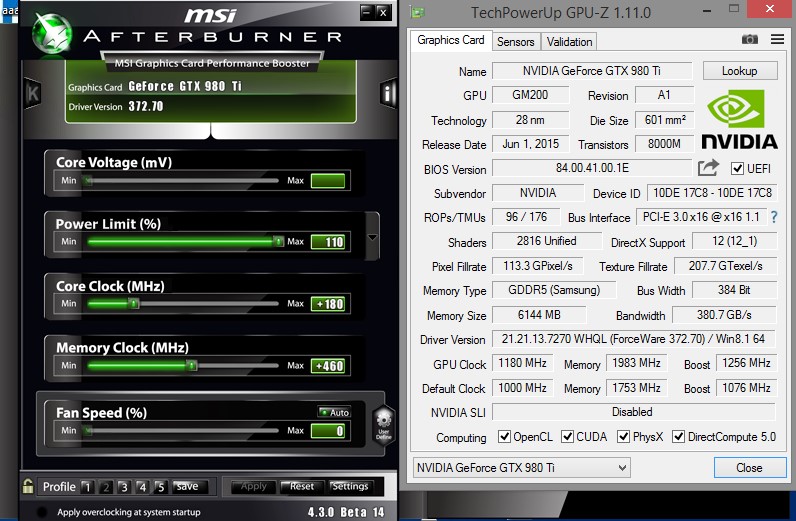Viewport: 796px width, 521px height.
Task: Click the Afterburner version 4.3.0 Beta 14
Action: click(x=346, y=512)
